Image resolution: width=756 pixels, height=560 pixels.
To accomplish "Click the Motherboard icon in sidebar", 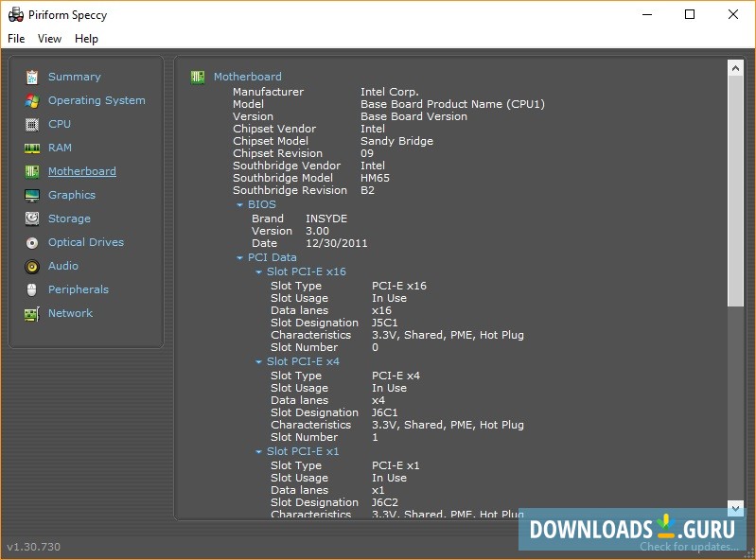I will pyautogui.click(x=32, y=171).
